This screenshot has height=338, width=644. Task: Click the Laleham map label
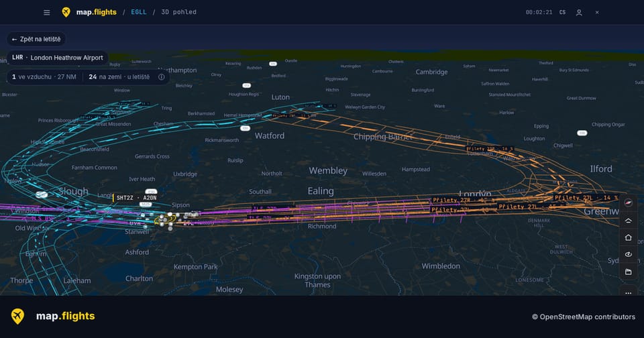coord(76,281)
